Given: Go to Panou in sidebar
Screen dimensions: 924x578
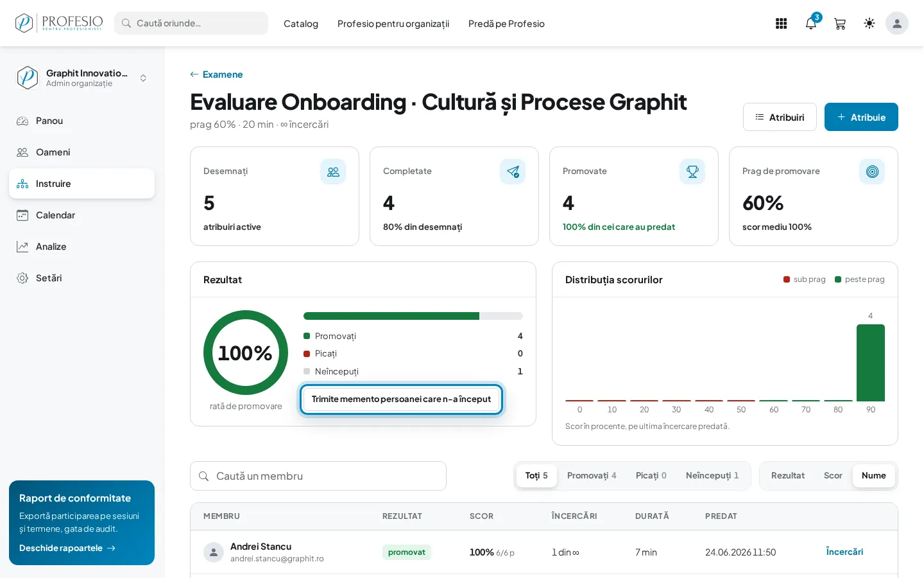Looking at the screenshot, I should (x=81, y=121).
